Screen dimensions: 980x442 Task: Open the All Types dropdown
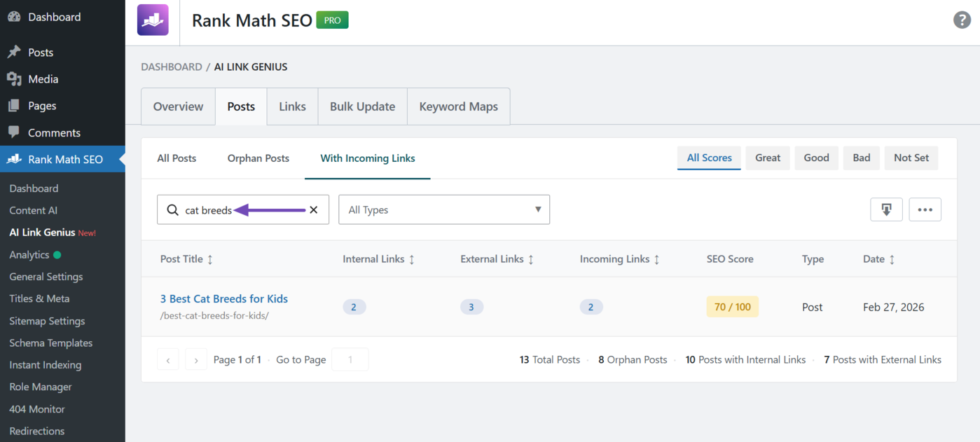(444, 209)
